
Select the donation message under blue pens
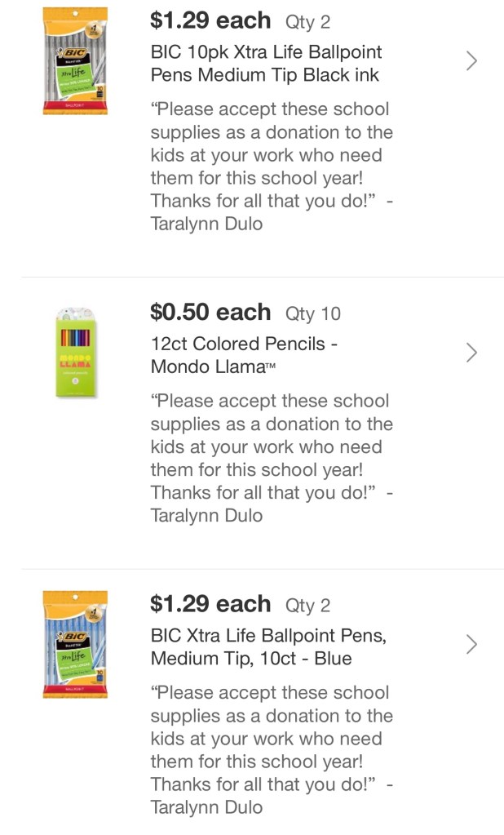[x=271, y=739]
